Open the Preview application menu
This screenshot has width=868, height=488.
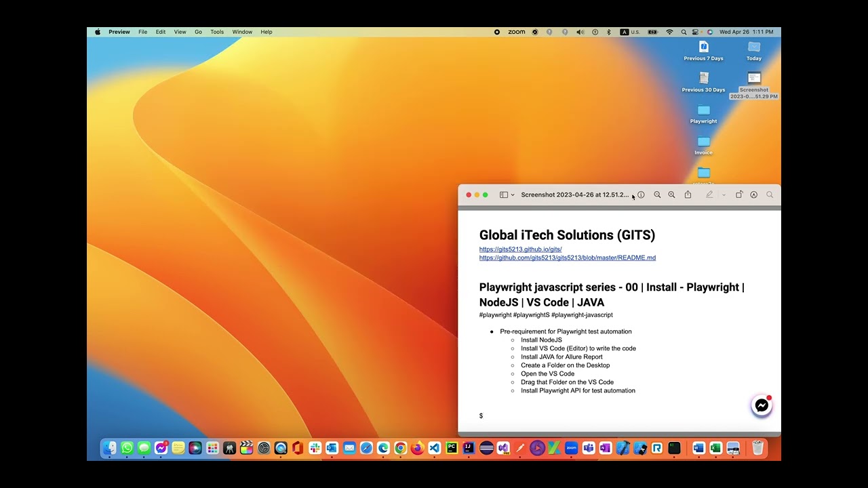click(x=119, y=32)
